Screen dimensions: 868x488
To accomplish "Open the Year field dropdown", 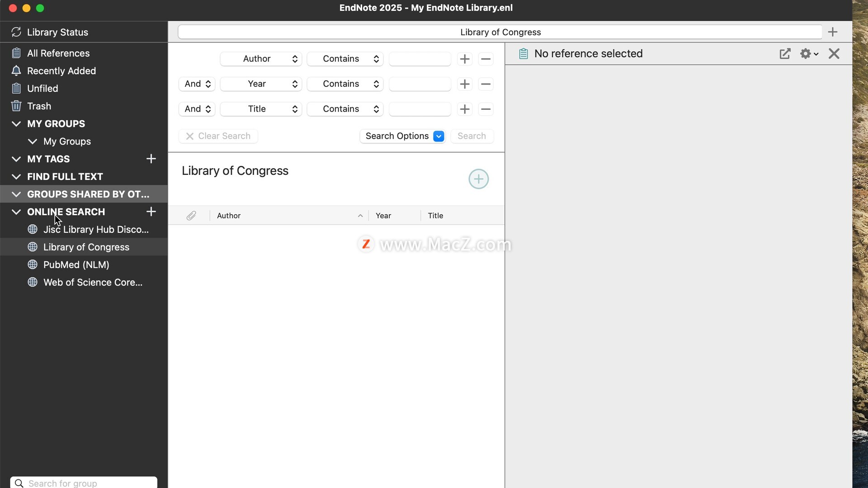I will click(261, 84).
